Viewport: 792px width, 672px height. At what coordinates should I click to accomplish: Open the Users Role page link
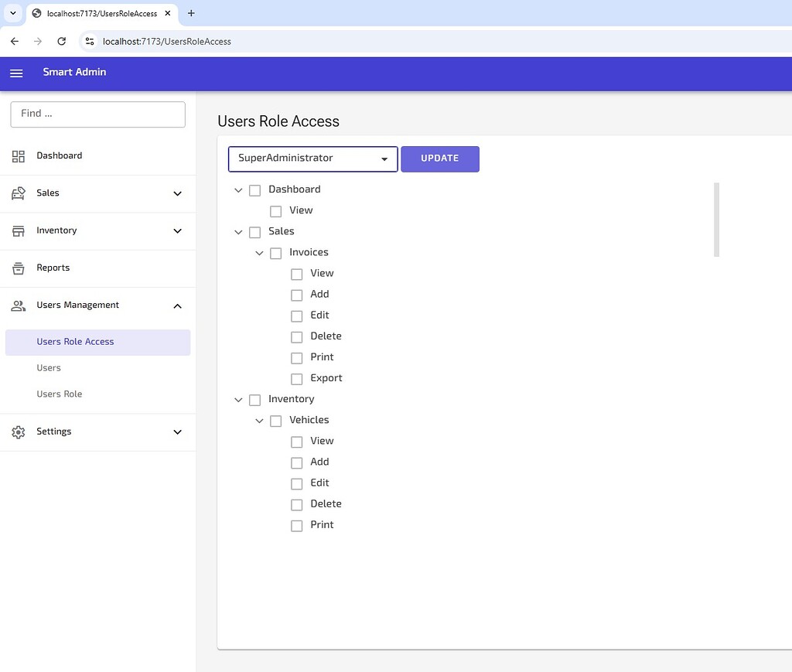[x=60, y=394]
